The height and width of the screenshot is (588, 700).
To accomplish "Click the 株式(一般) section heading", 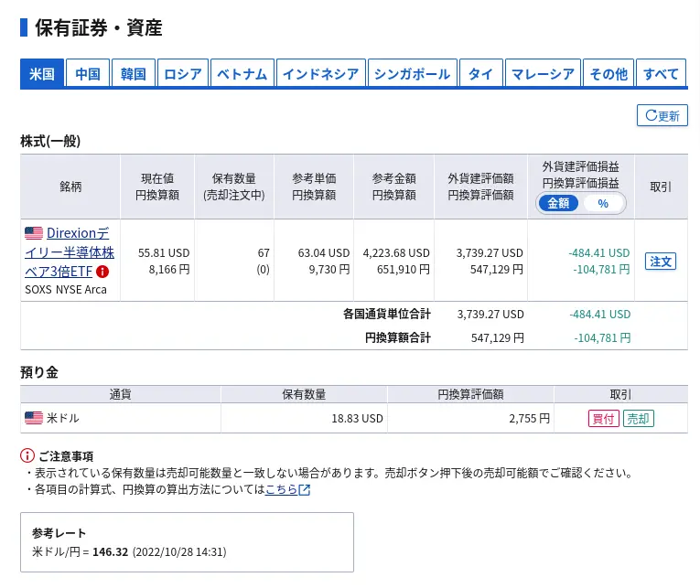I will coord(50,141).
